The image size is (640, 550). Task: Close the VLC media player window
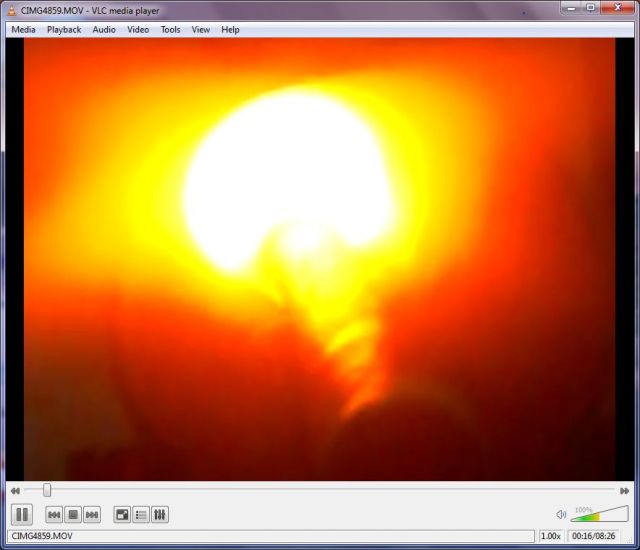pyautogui.click(x=617, y=8)
